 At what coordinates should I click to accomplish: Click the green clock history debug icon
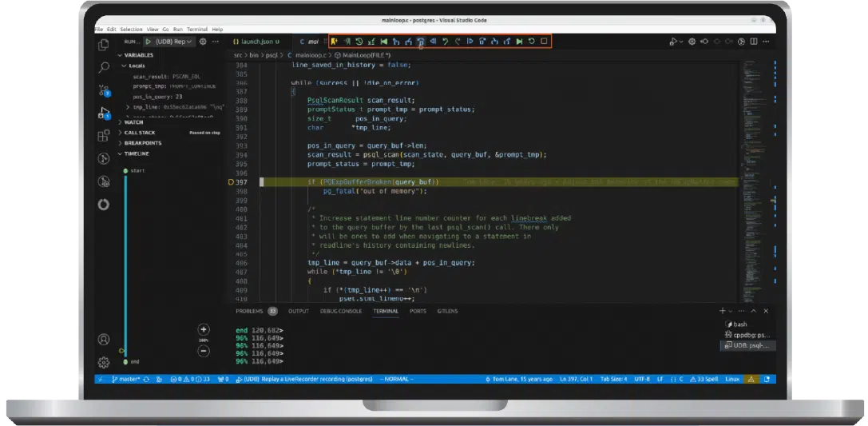click(x=359, y=42)
